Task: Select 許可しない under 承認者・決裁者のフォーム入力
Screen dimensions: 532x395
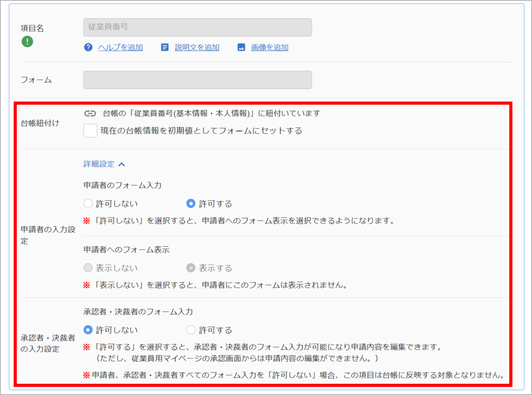Action: point(88,330)
